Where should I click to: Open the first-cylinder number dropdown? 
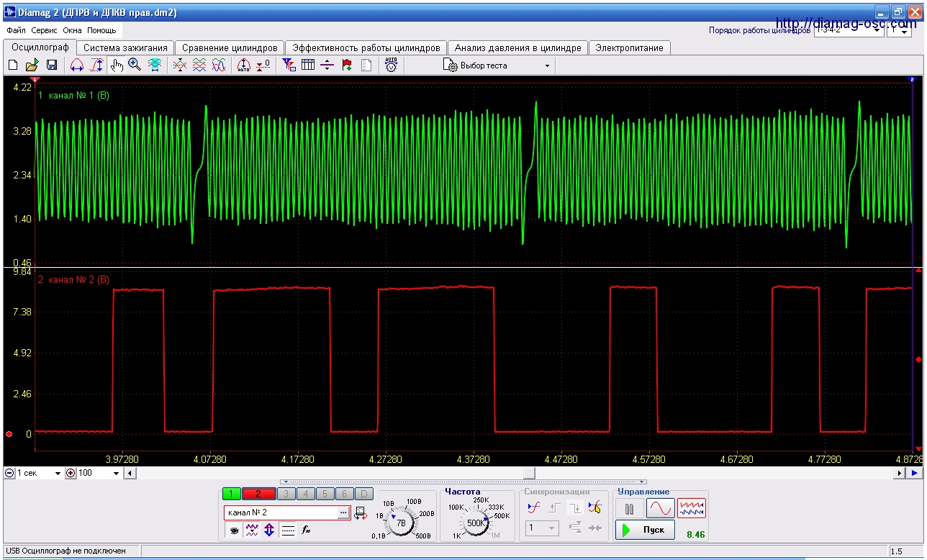pyautogui.click(x=899, y=31)
